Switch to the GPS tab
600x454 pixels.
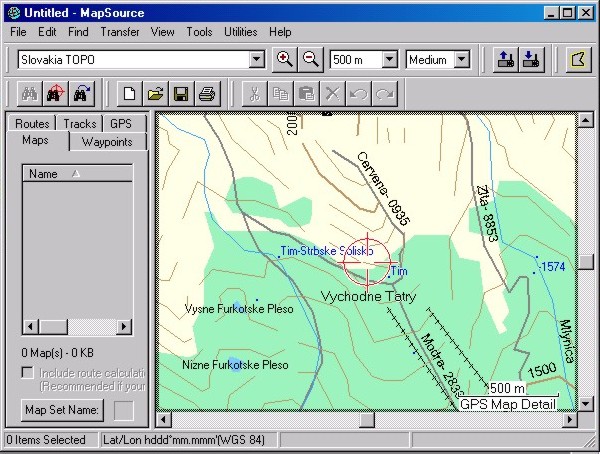[121, 123]
